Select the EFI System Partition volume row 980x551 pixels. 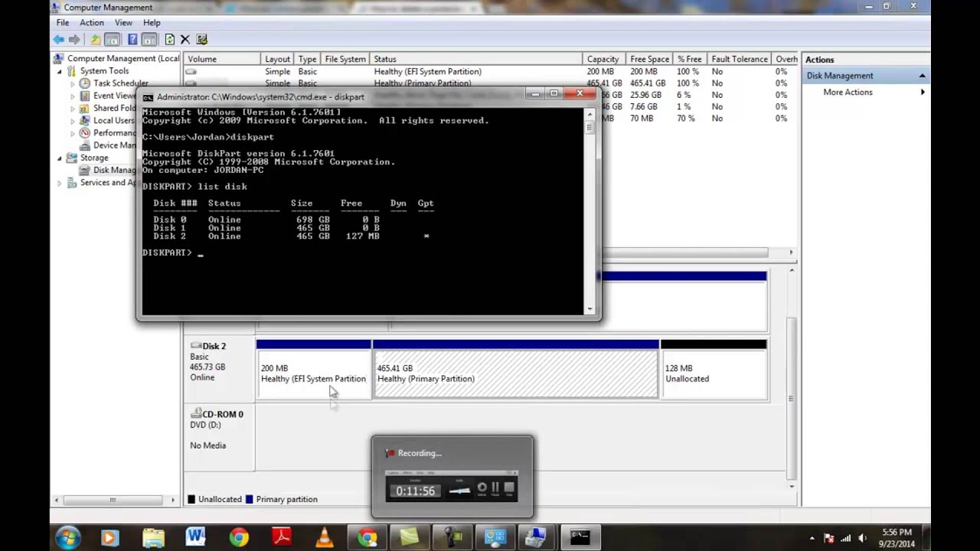pyautogui.click(x=490, y=71)
